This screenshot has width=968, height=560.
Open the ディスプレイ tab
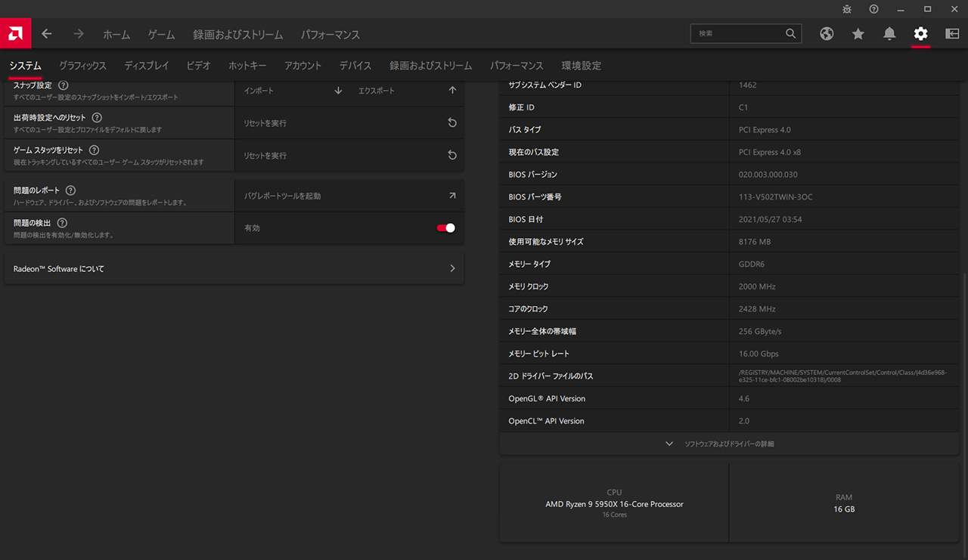147,66
